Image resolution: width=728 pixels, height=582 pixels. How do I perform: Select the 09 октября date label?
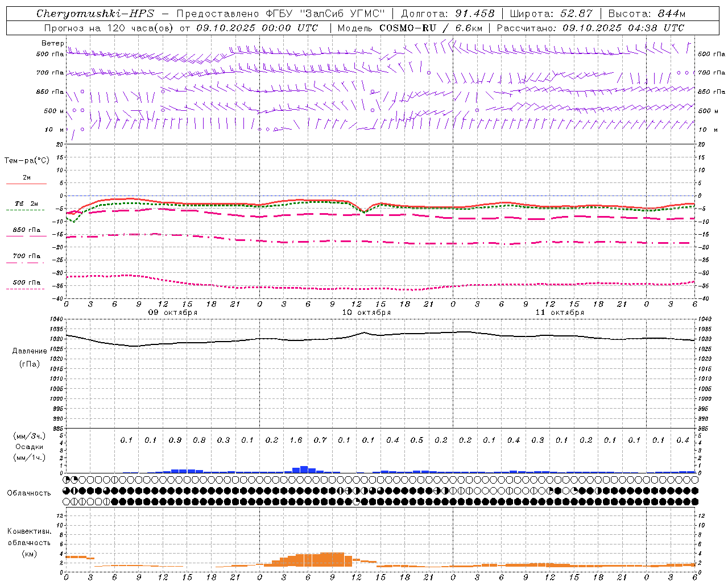(x=173, y=313)
